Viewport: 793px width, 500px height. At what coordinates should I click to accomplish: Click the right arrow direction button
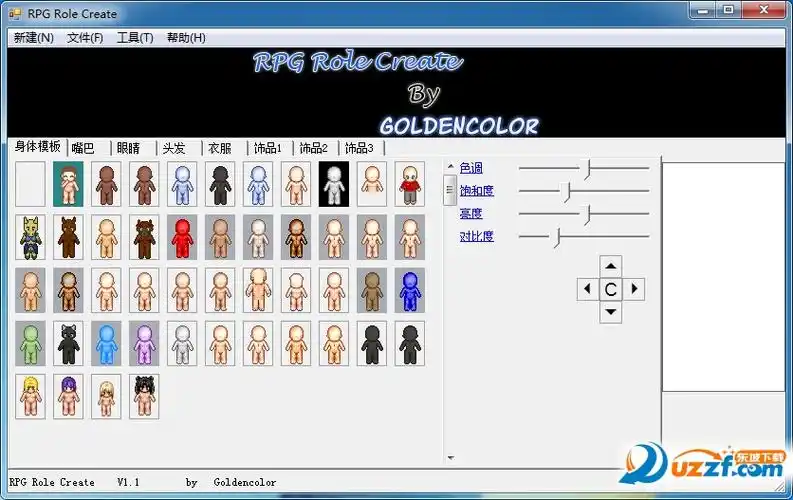[x=634, y=289]
